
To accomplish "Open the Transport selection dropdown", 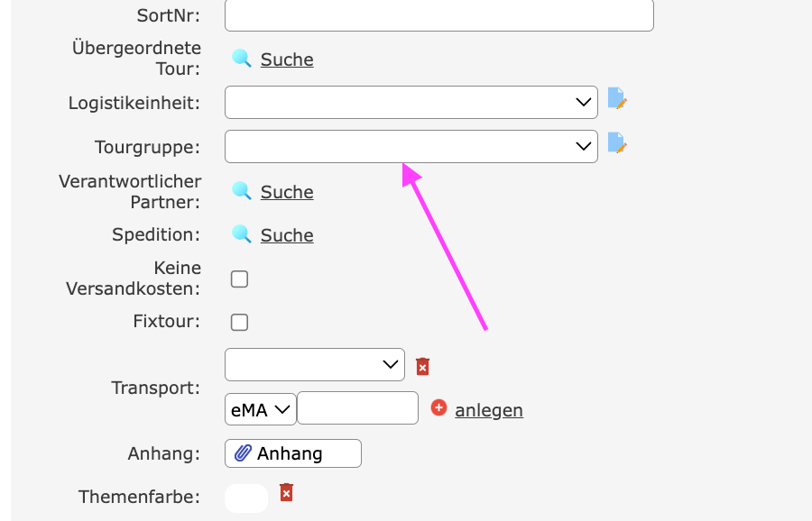I will (315, 365).
